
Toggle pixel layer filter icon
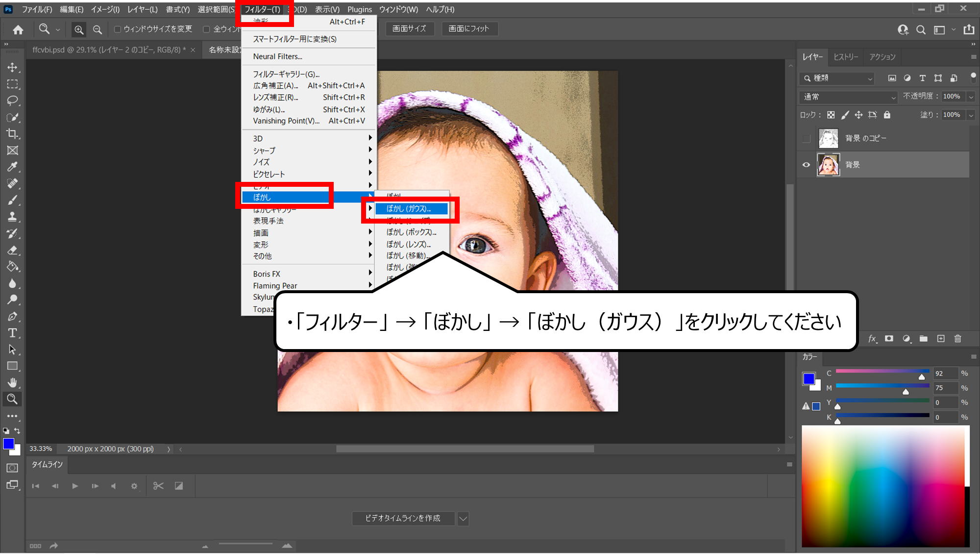[892, 78]
